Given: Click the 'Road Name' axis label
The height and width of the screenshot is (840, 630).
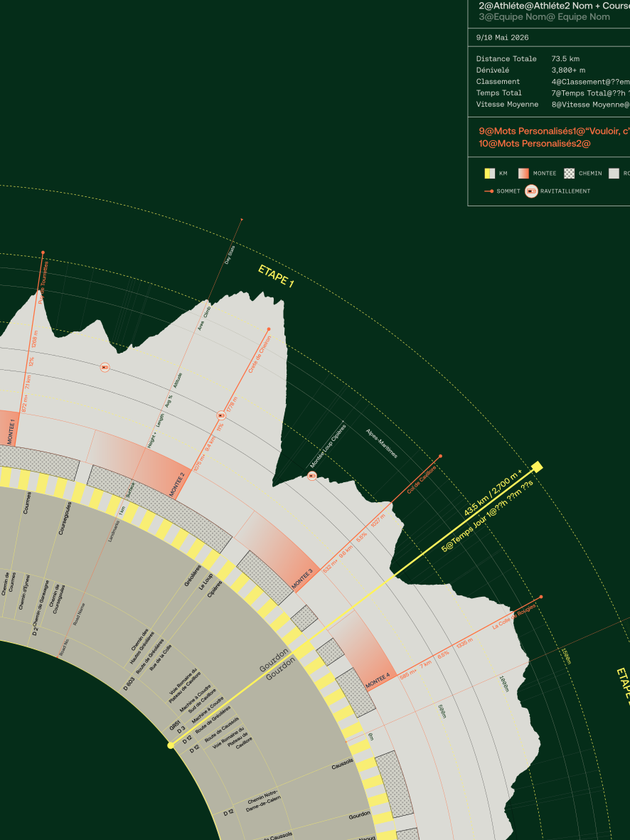Looking at the screenshot, I should (x=79, y=615).
